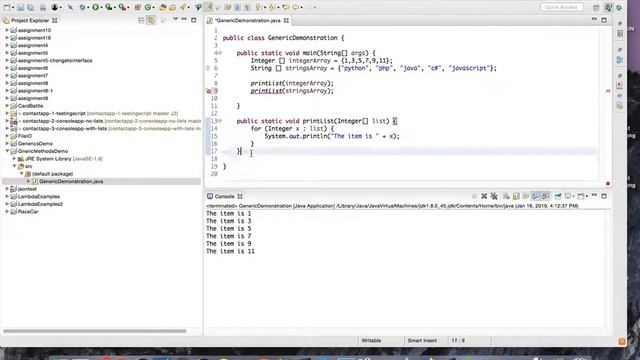Click the Open Type icon
The height and width of the screenshot is (360, 640).
pos(163,7)
